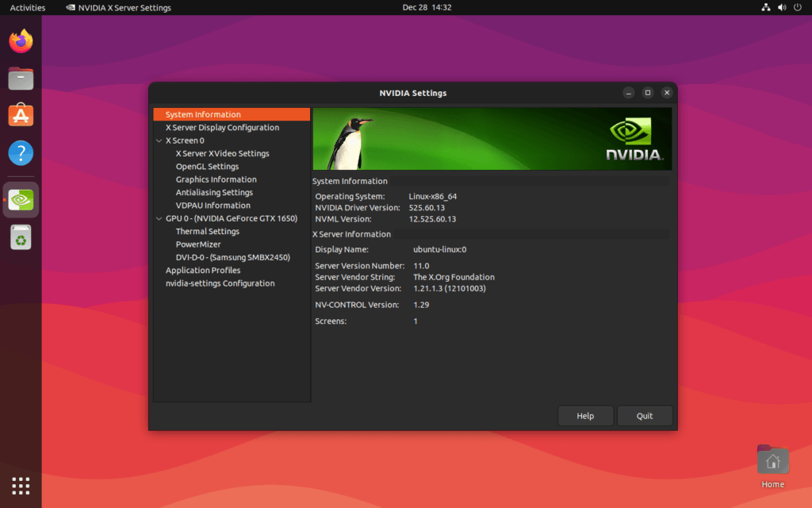Launch the Files manager dock icon
Image resolution: width=812 pixels, height=508 pixels.
21,79
